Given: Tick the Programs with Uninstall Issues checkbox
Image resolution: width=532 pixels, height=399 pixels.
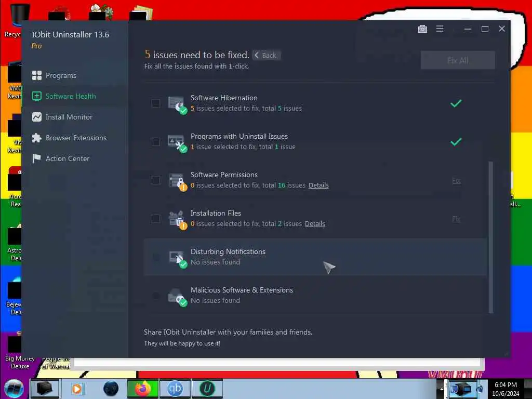Looking at the screenshot, I should pos(156,141).
